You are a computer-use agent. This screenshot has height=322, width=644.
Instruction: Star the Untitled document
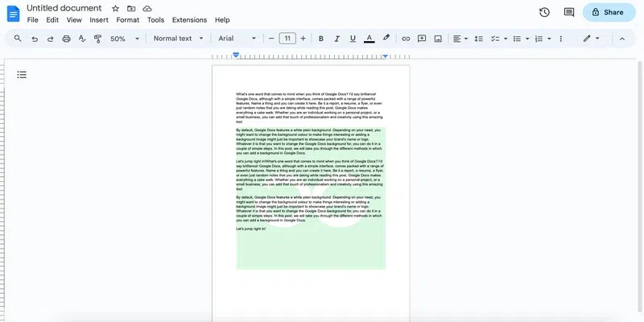115,9
